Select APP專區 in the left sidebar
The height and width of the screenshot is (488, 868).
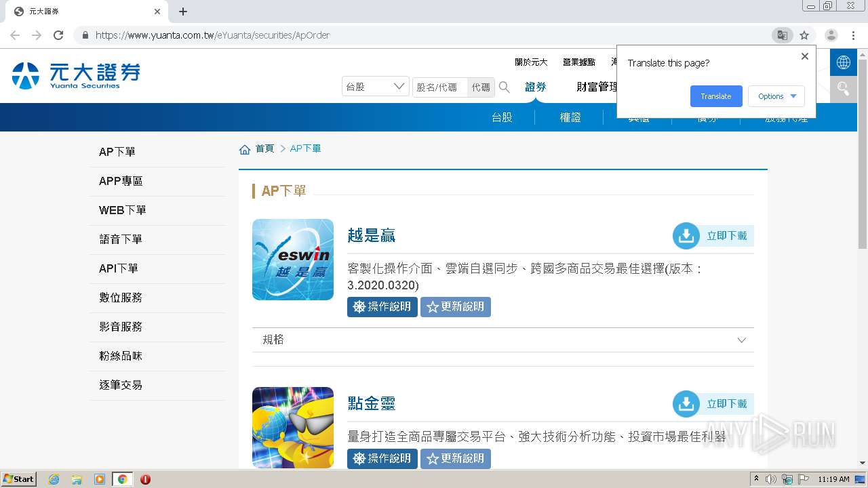tap(157, 181)
